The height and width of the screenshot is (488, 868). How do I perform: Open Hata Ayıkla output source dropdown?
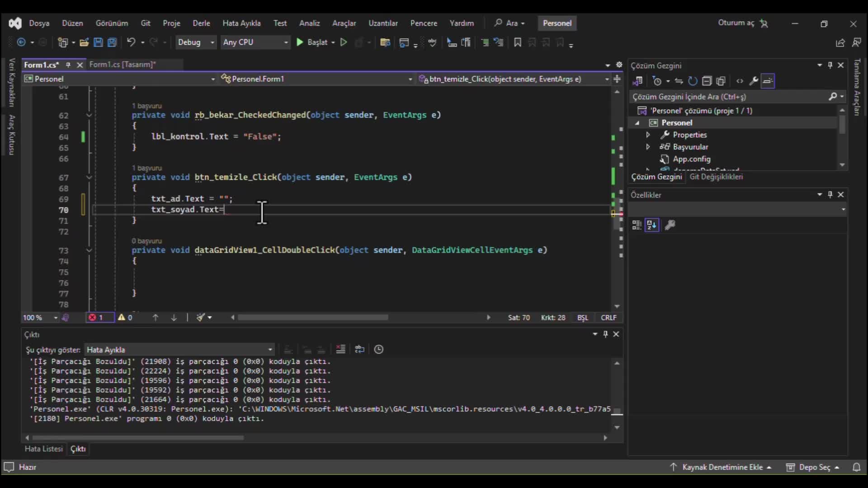(179, 350)
